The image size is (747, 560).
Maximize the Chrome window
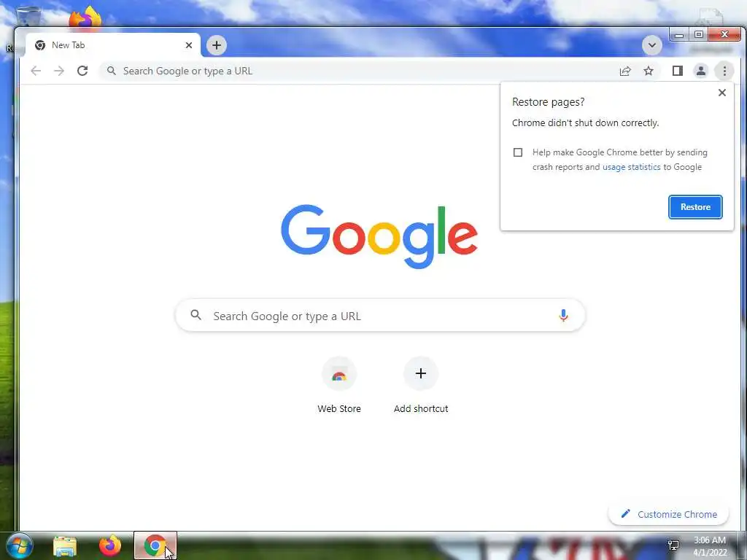coord(698,35)
